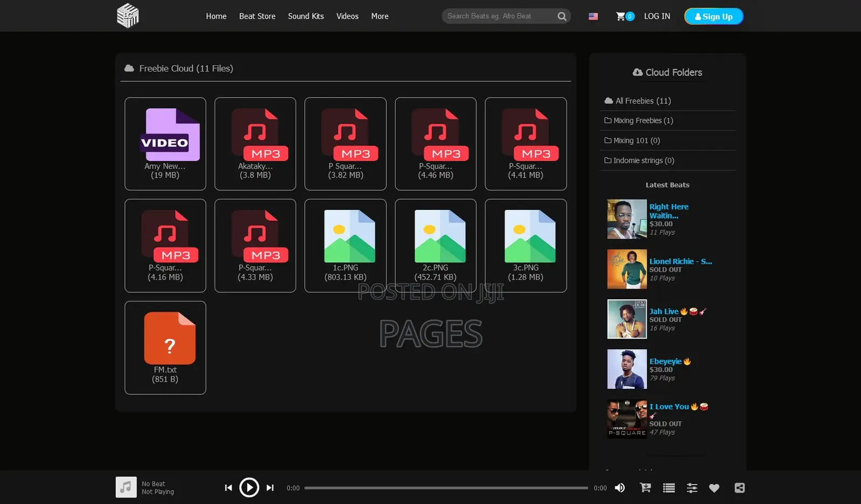Click the site logo cube icon
The height and width of the screenshot is (504, 861).
coord(128,16)
